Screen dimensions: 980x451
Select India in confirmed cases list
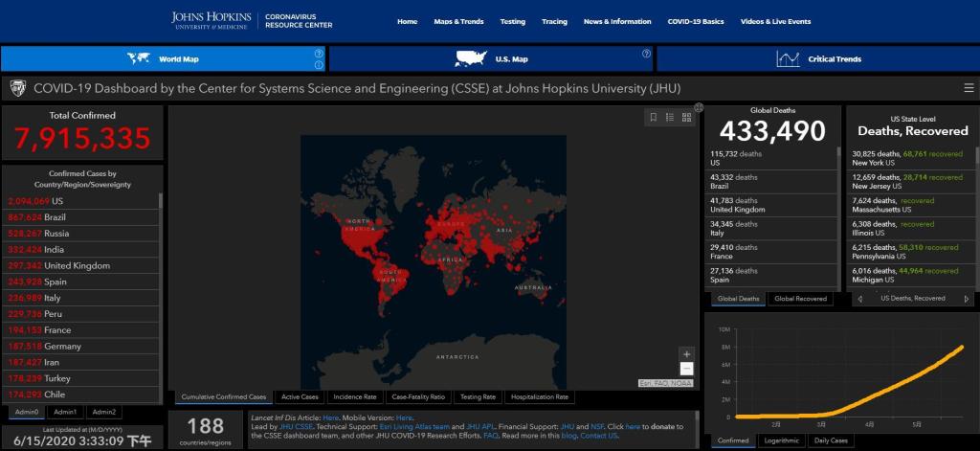point(82,250)
